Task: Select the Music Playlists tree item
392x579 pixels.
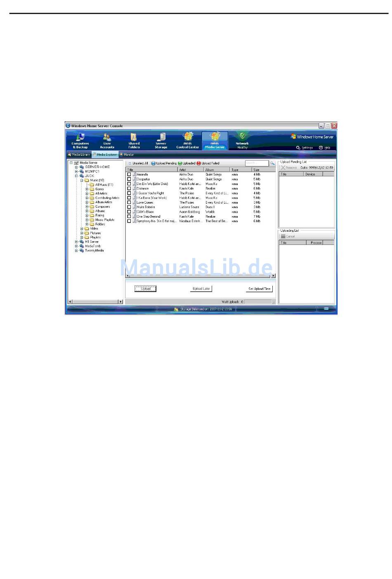Action: coord(105,220)
